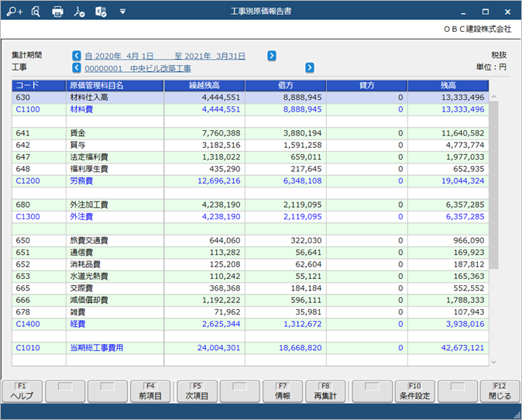Go to previous construction project arrow
Screen dimensions: 522x420
pyautogui.click(x=77, y=68)
